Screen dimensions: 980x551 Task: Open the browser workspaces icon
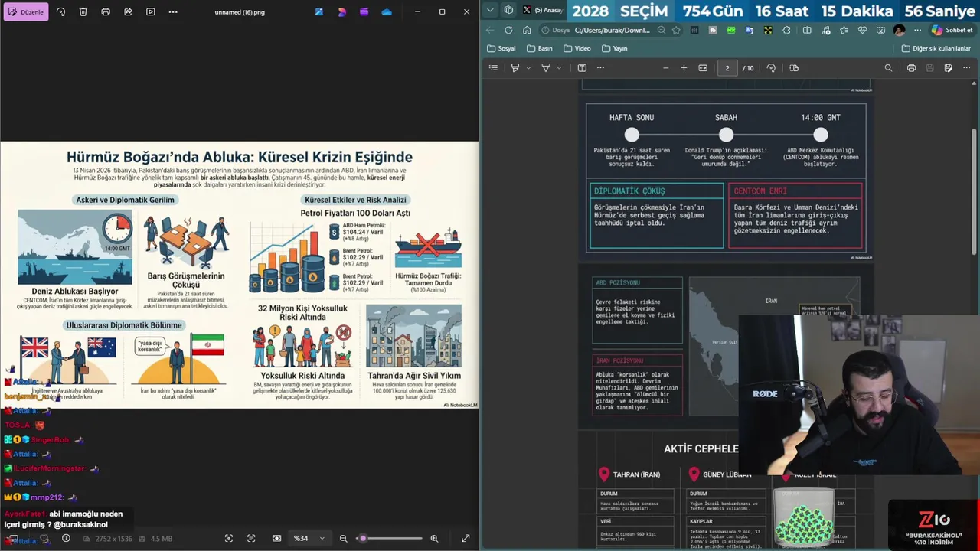508,10
